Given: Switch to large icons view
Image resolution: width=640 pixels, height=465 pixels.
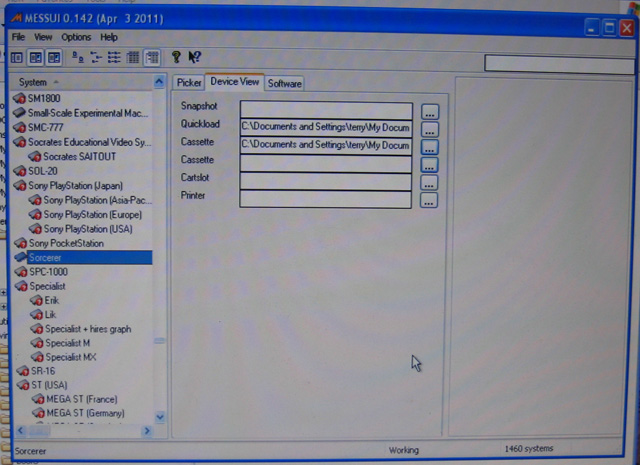Looking at the screenshot, I should (78, 58).
